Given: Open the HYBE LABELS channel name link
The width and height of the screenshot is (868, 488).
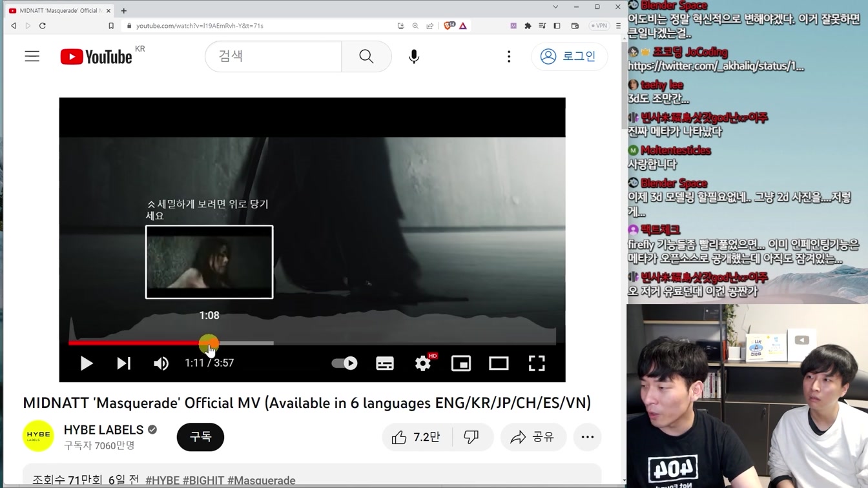Looking at the screenshot, I should point(103,430).
